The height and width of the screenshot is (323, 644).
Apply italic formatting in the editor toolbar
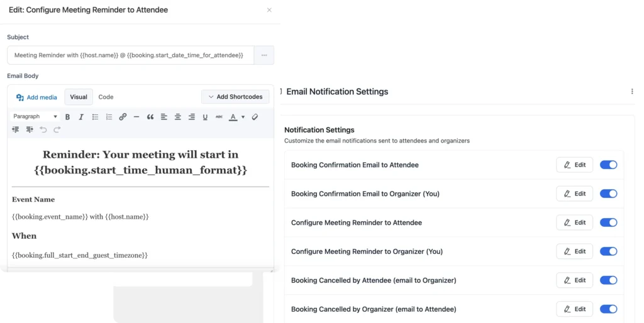point(81,117)
